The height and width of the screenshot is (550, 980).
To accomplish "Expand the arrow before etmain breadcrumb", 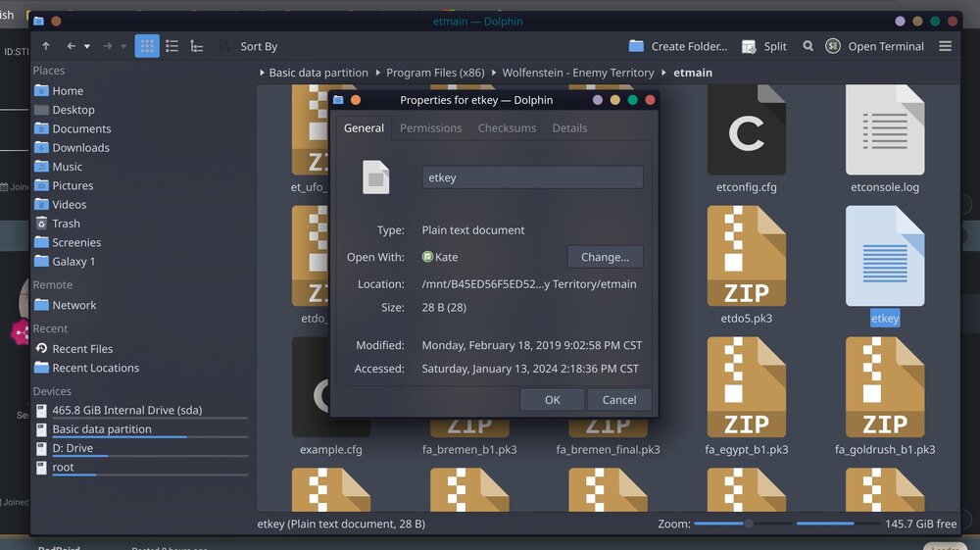I will 663,73.
